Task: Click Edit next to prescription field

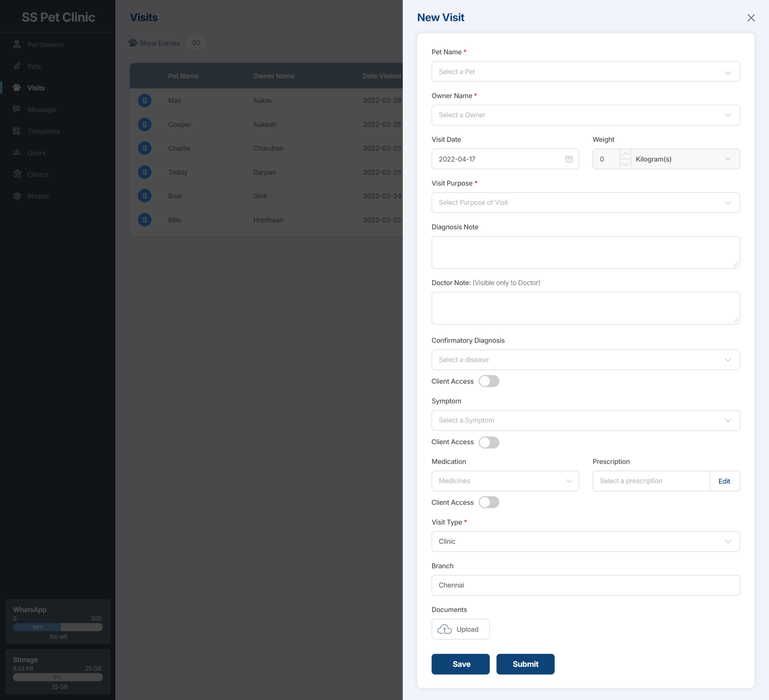Action: pyautogui.click(x=724, y=481)
